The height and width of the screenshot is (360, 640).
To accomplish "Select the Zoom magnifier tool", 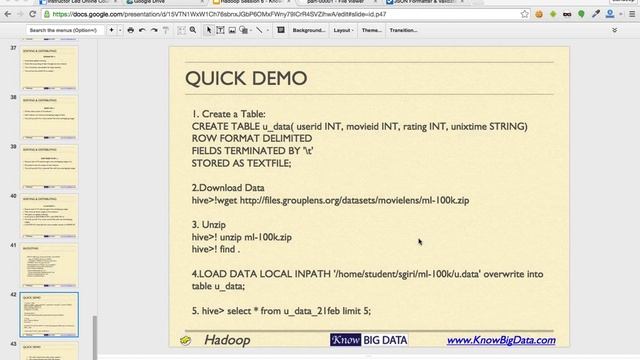I will point(193,30).
